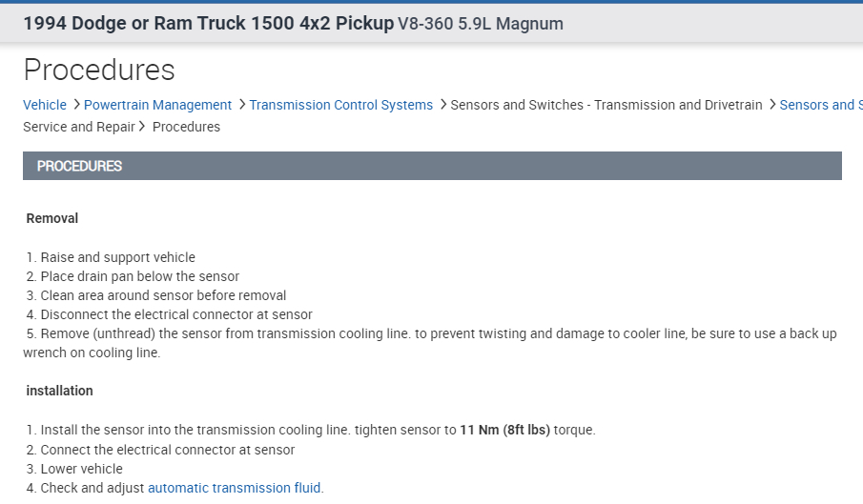The height and width of the screenshot is (504, 863).
Task: Click the Removal section heading
Action: pyautogui.click(x=52, y=218)
